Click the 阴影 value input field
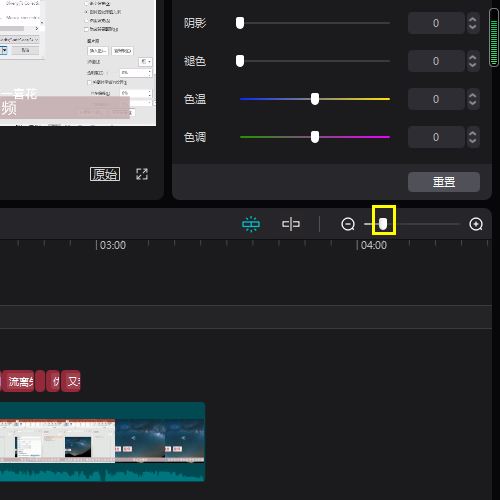The height and width of the screenshot is (500, 500). [x=436, y=23]
